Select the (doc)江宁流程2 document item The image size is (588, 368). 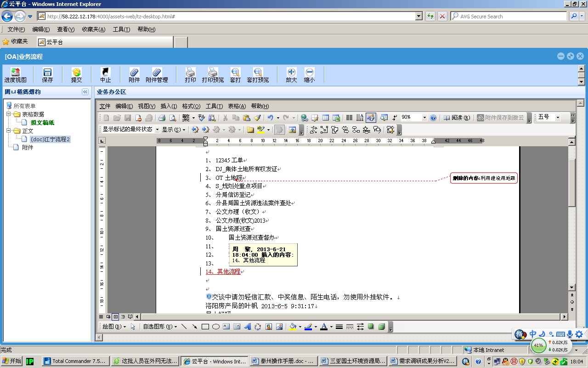51,139
